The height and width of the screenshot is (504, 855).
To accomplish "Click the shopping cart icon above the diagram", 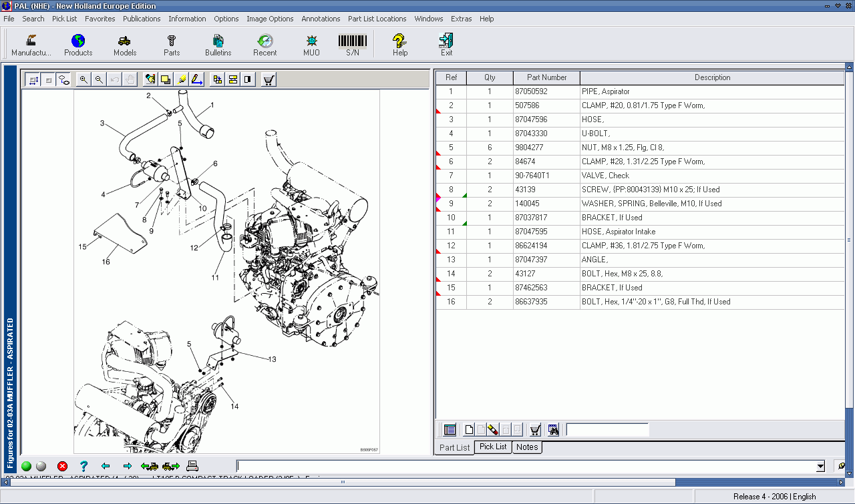I will (267, 79).
